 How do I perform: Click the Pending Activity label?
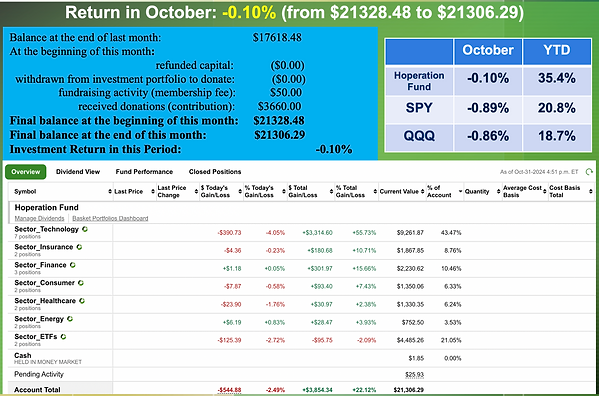(39, 374)
